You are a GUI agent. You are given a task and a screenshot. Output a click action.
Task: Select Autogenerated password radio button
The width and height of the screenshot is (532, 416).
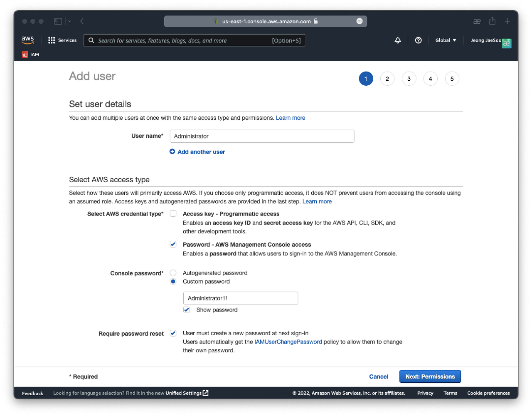(x=173, y=273)
